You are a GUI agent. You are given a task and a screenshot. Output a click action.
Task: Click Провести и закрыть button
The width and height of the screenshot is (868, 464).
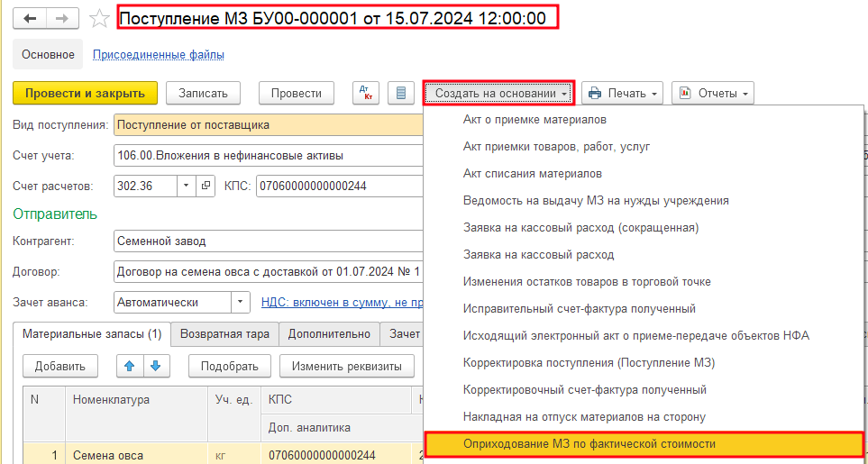(86, 93)
